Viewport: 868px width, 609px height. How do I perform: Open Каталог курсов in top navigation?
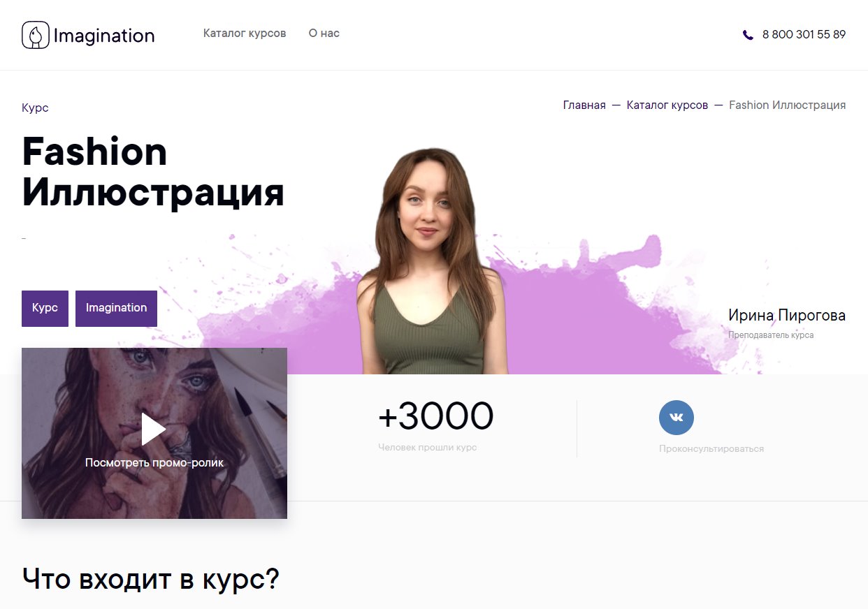tap(245, 34)
